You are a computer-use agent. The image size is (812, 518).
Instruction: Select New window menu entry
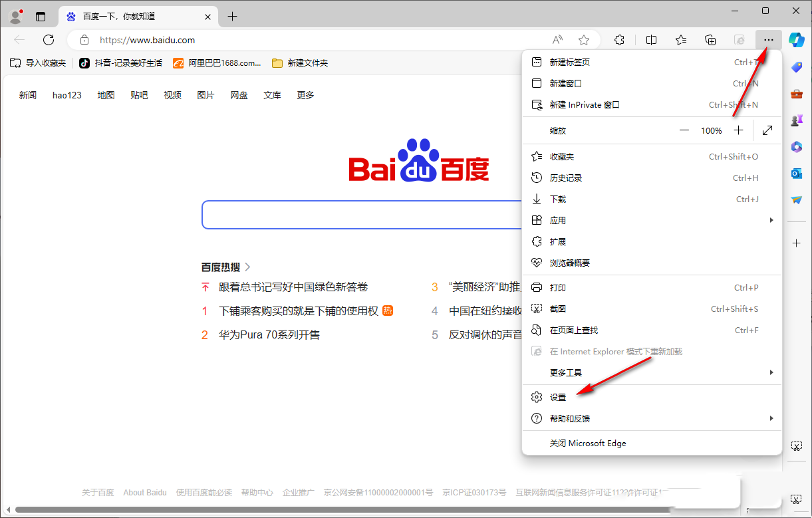(652, 83)
